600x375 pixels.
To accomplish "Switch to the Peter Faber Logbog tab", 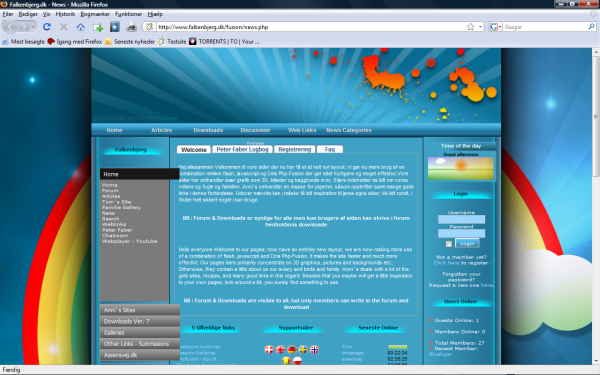I will pos(242,149).
